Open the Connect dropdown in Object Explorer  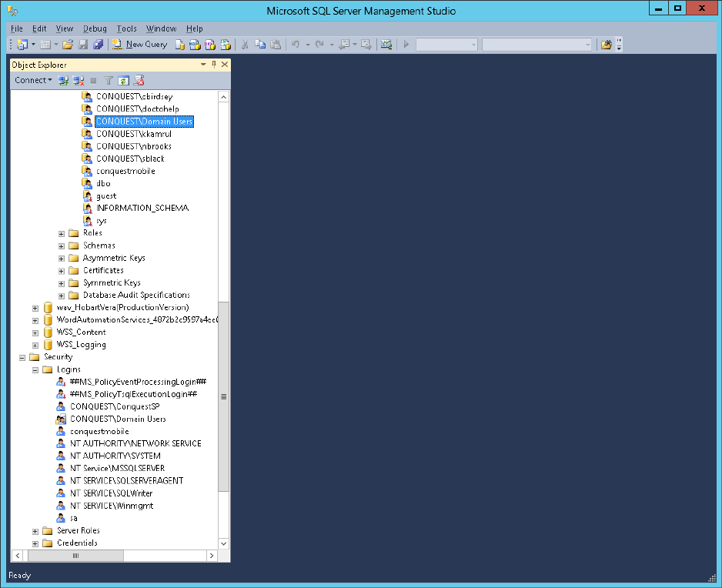(x=33, y=80)
